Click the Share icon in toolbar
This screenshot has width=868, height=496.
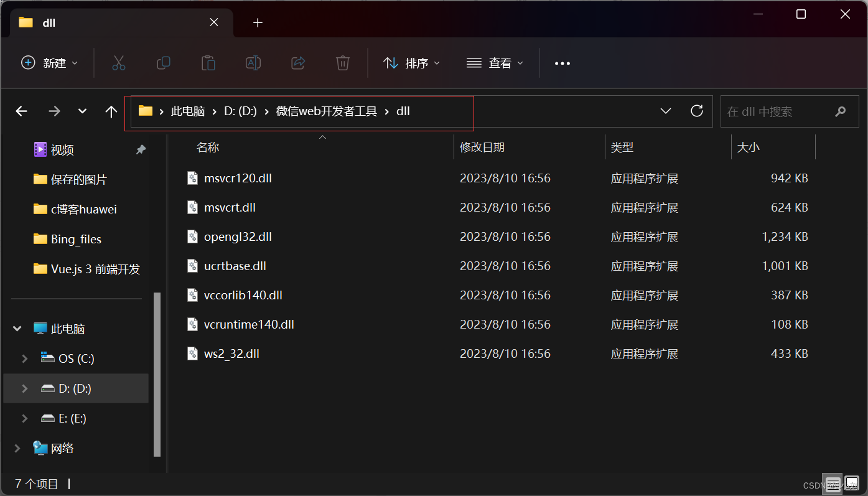[298, 63]
